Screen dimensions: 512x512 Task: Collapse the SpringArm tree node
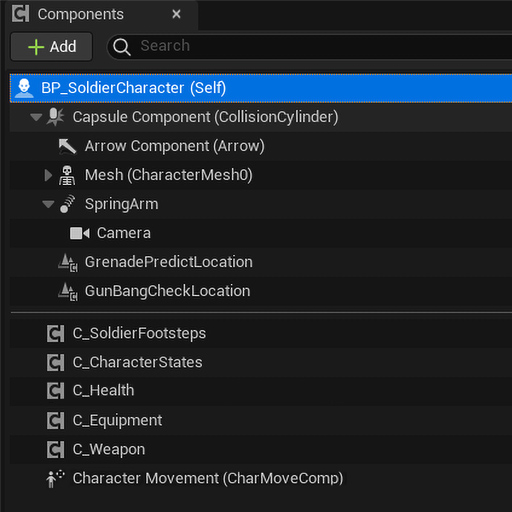click(x=48, y=204)
